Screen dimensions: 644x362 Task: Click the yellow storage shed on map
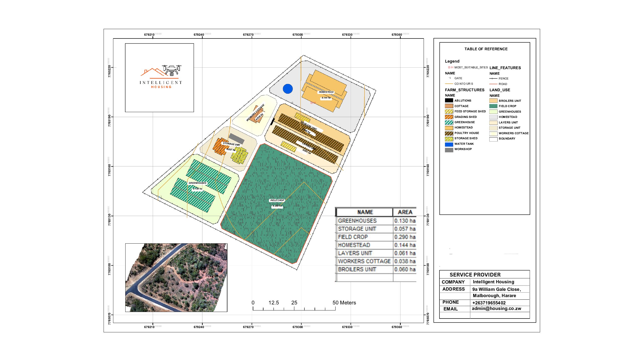[239, 156]
